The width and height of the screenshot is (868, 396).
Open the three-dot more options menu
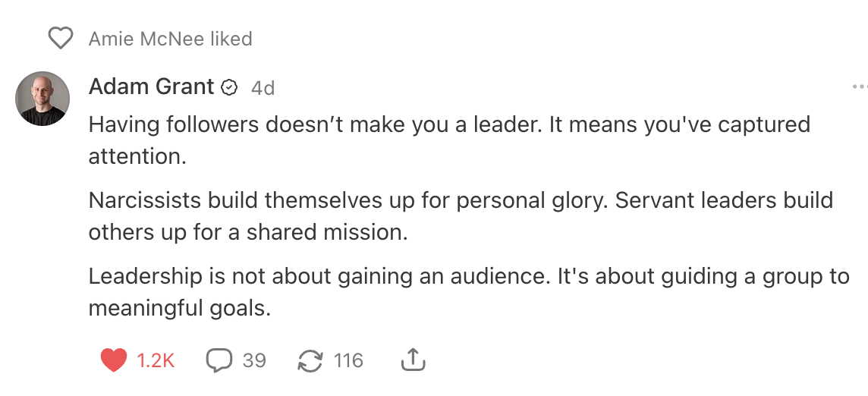click(x=860, y=87)
